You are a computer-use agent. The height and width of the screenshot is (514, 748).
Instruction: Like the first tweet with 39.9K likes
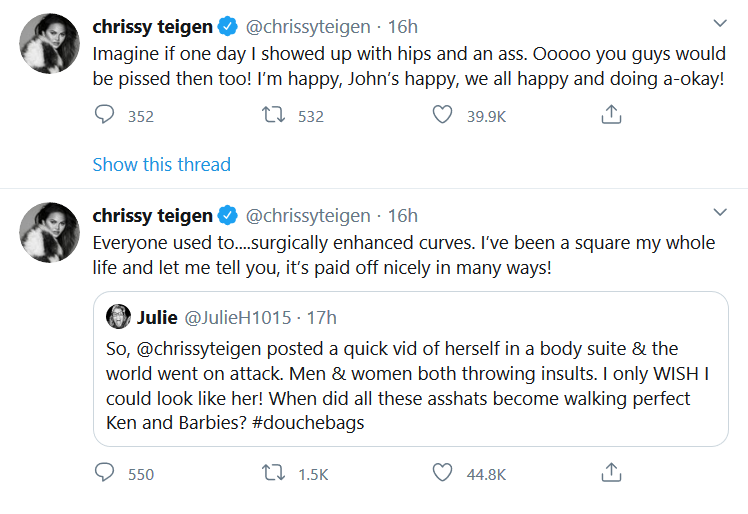(442, 116)
